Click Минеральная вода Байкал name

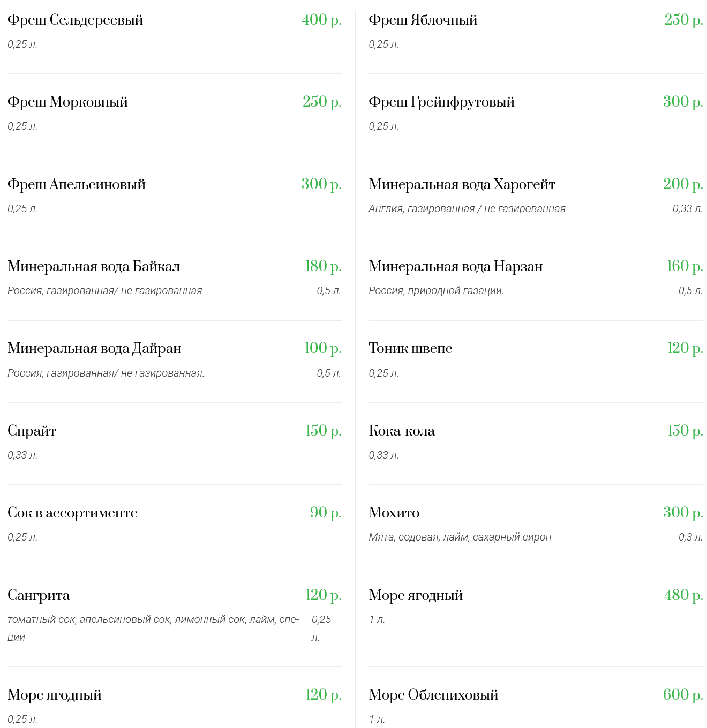[x=94, y=266]
